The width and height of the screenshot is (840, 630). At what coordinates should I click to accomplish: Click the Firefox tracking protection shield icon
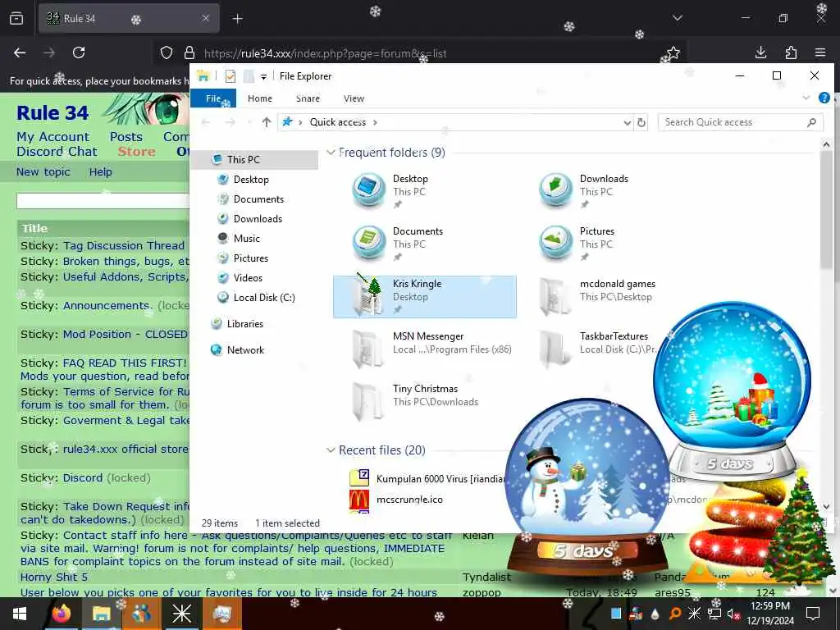coord(167,53)
